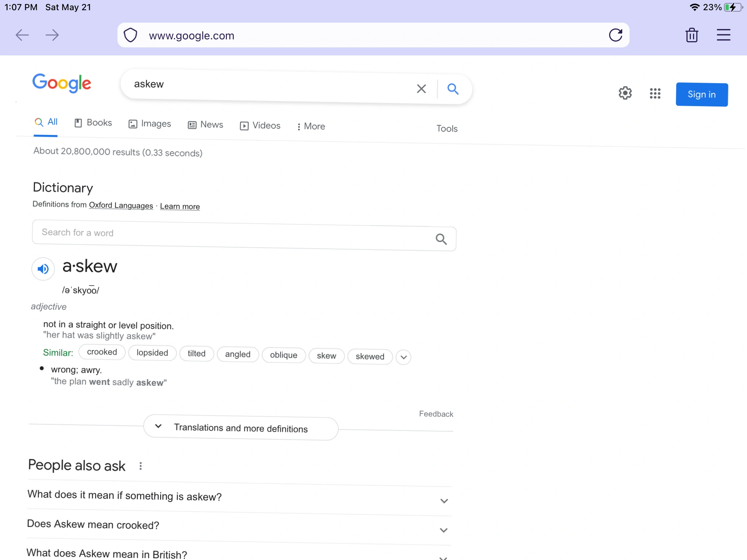Image resolution: width=747 pixels, height=560 pixels.
Task: Click the shield icon in address bar
Action: pos(130,35)
